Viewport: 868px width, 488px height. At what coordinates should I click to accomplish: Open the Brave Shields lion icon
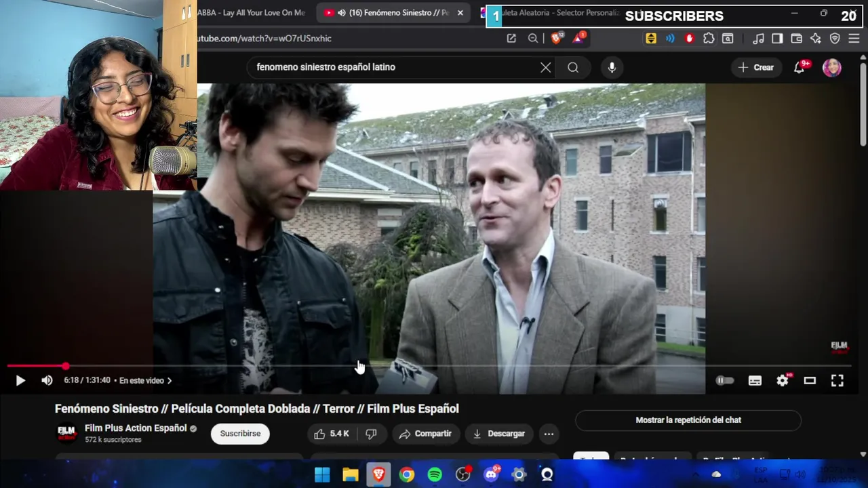pos(556,39)
